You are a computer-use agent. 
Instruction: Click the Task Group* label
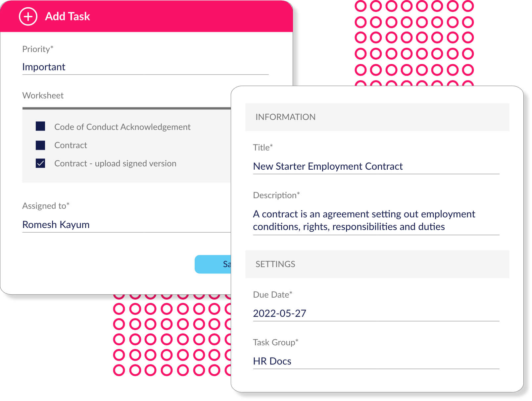(x=275, y=342)
